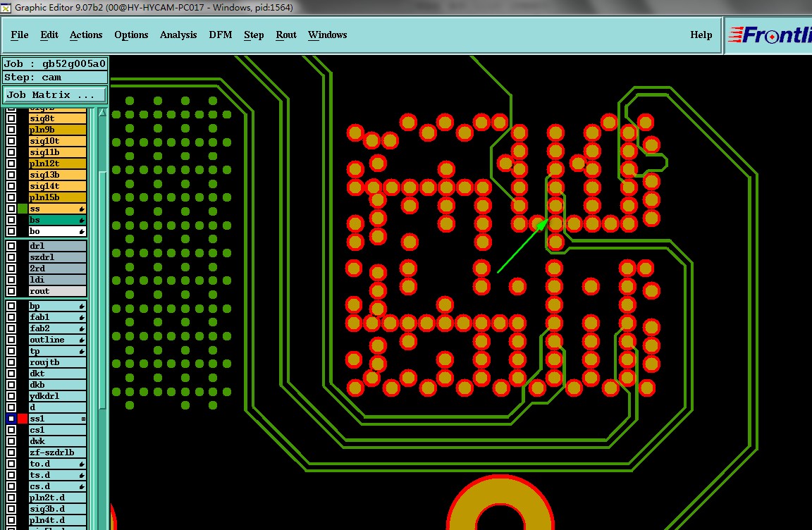Image resolution: width=812 pixels, height=530 pixels.
Task: Click the arrow icon on outline layer
Action: point(82,340)
